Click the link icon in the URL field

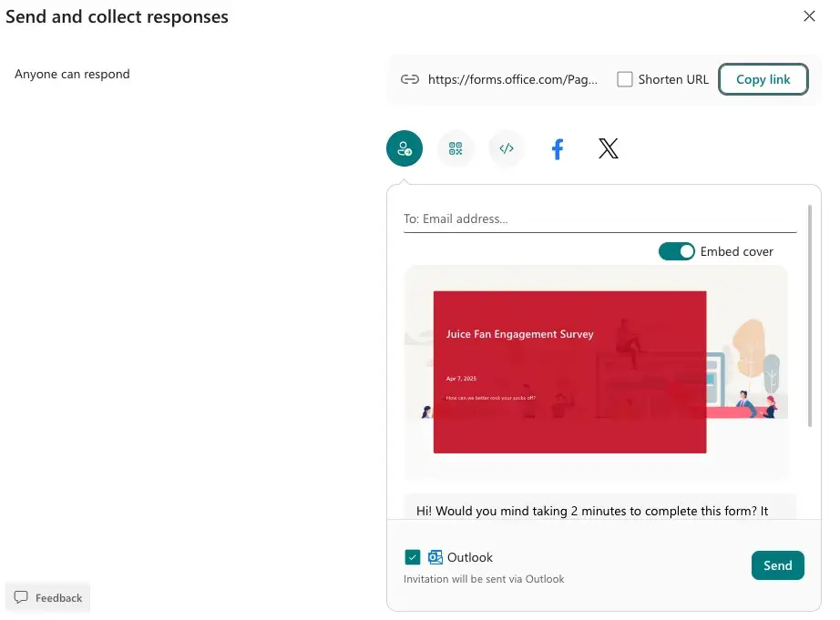411,79
